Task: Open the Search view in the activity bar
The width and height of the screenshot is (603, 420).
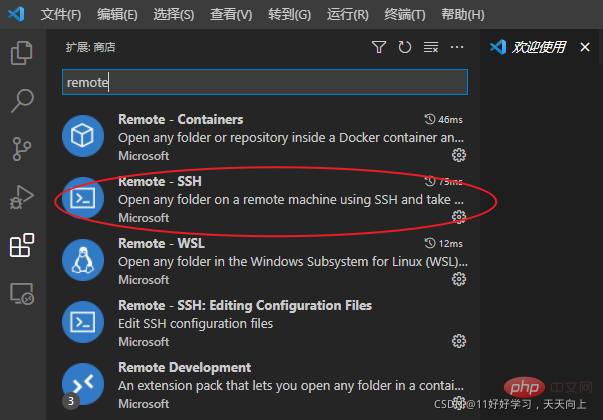Action: [x=22, y=101]
